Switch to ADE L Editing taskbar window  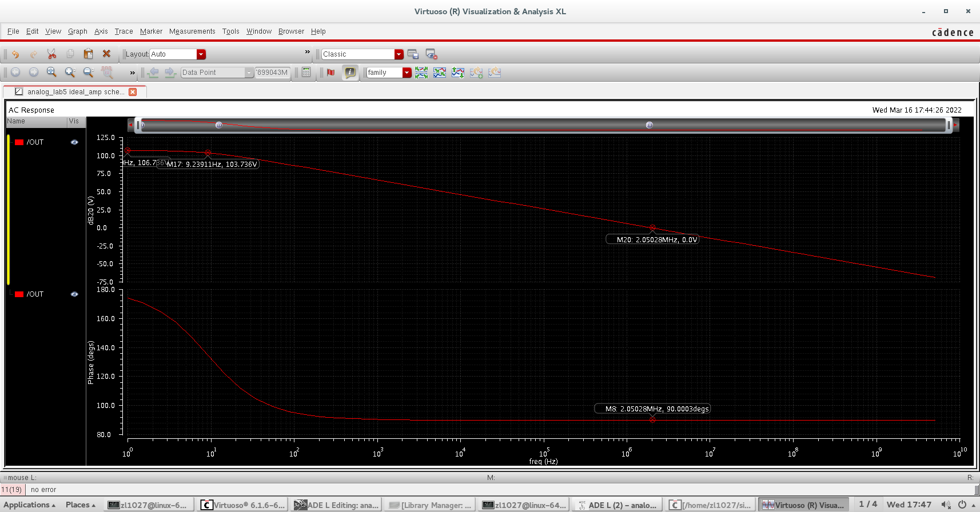click(336, 505)
